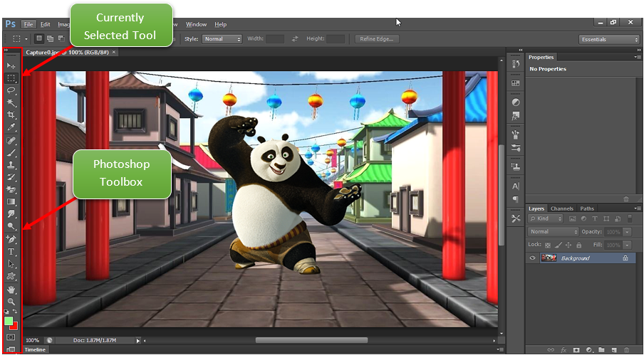Toggle lock all padlock
The image size is (644, 355).
pos(578,245)
